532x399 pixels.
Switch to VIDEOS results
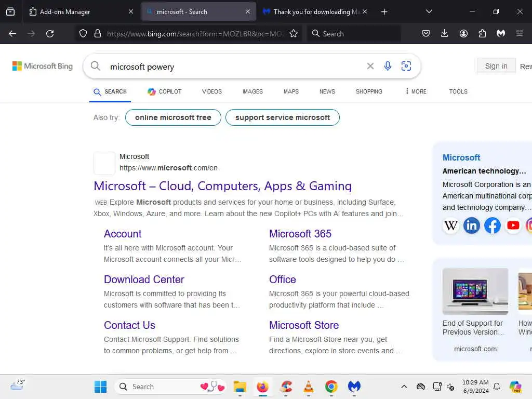[x=212, y=91]
